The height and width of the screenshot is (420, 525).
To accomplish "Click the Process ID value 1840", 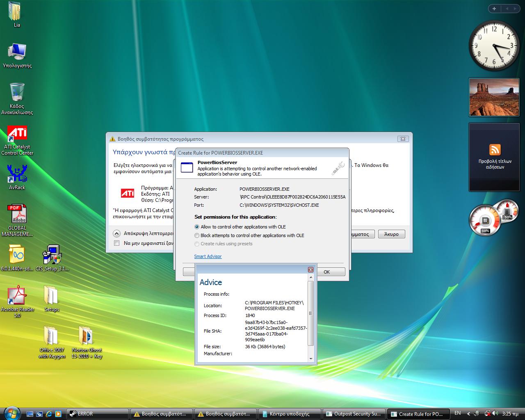I will click(250, 315).
